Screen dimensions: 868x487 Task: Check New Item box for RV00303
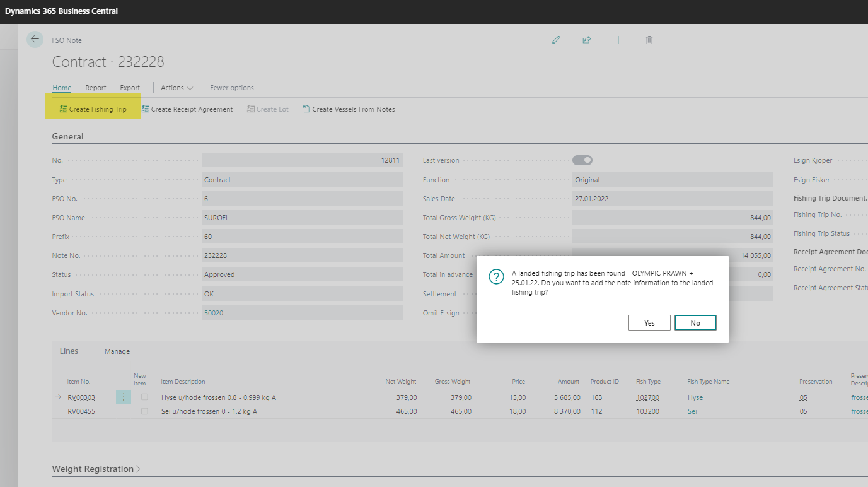pyautogui.click(x=145, y=397)
